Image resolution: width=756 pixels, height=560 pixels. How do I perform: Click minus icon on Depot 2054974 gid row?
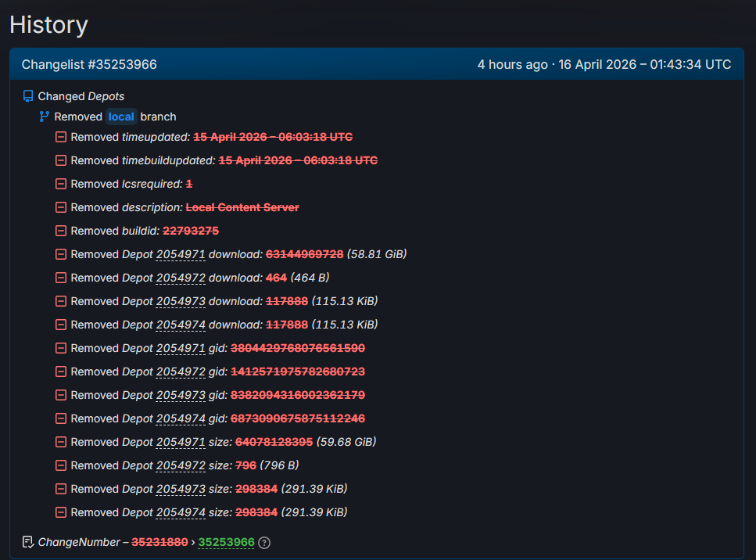coord(61,418)
